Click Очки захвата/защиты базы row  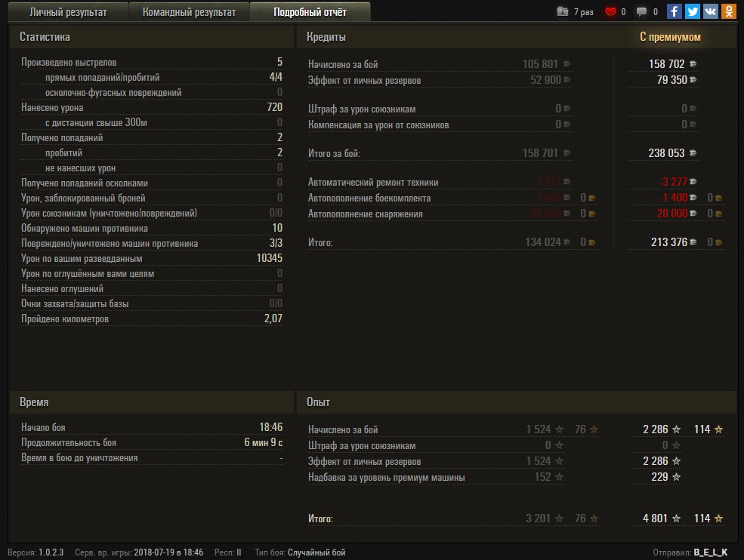[x=152, y=303]
